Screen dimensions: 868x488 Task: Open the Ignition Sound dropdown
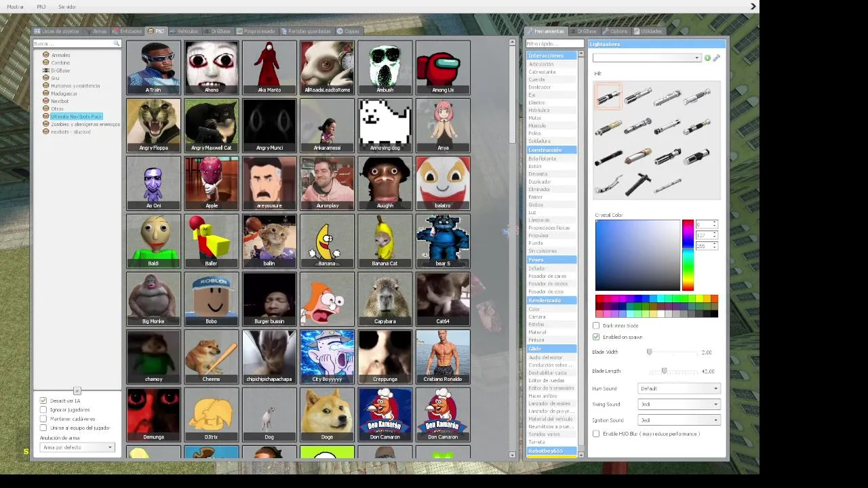[679, 420]
